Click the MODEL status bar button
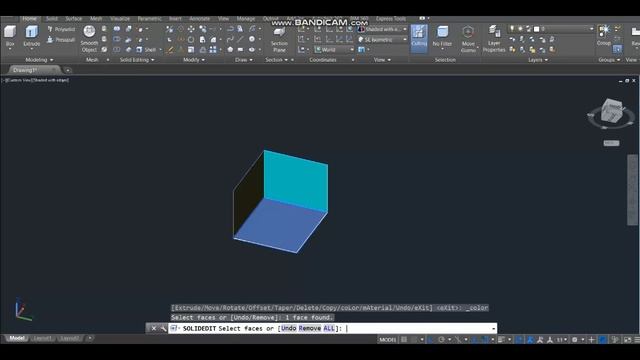 [x=387, y=340]
